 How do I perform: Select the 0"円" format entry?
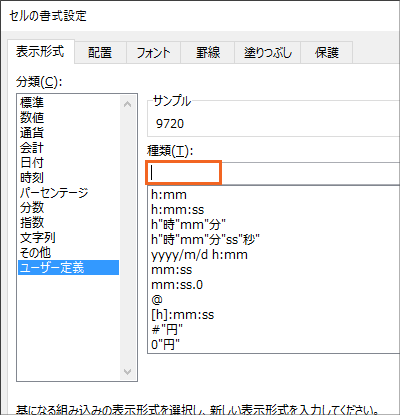[165, 345]
